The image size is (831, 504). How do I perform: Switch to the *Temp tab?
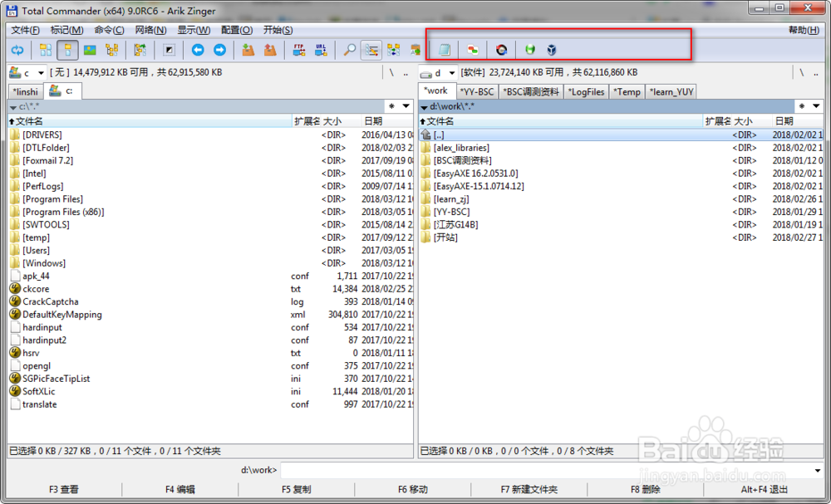click(x=627, y=92)
